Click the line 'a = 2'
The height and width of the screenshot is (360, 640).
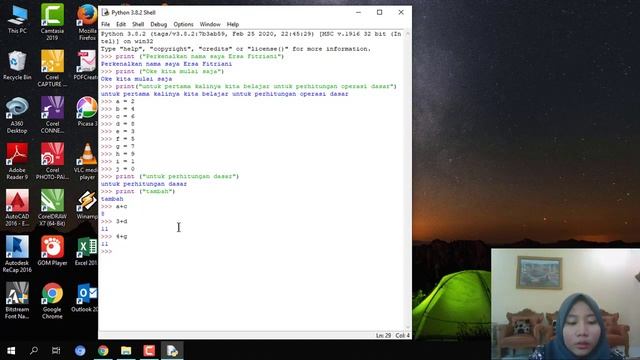125,101
